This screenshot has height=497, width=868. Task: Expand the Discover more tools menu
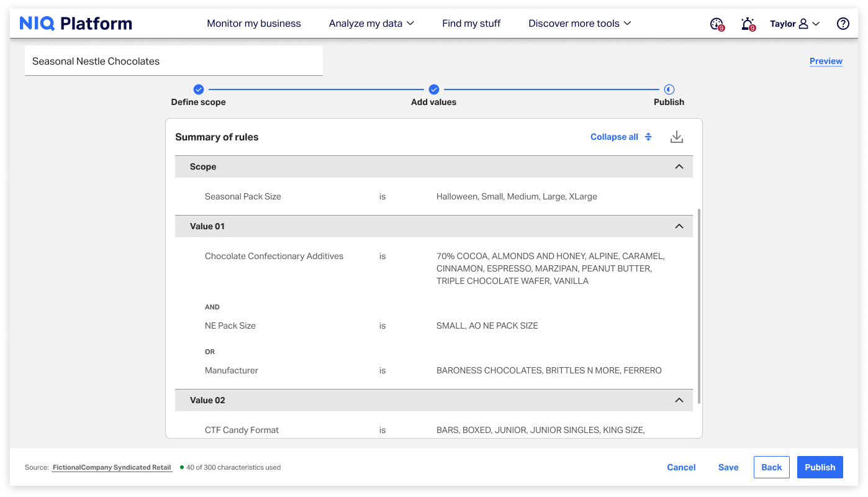tap(579, 24)
